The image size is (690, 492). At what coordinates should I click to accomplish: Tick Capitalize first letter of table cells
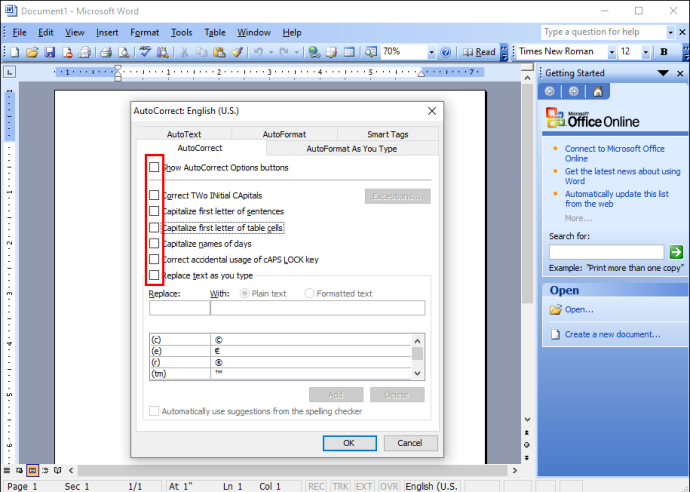point(154,228)
